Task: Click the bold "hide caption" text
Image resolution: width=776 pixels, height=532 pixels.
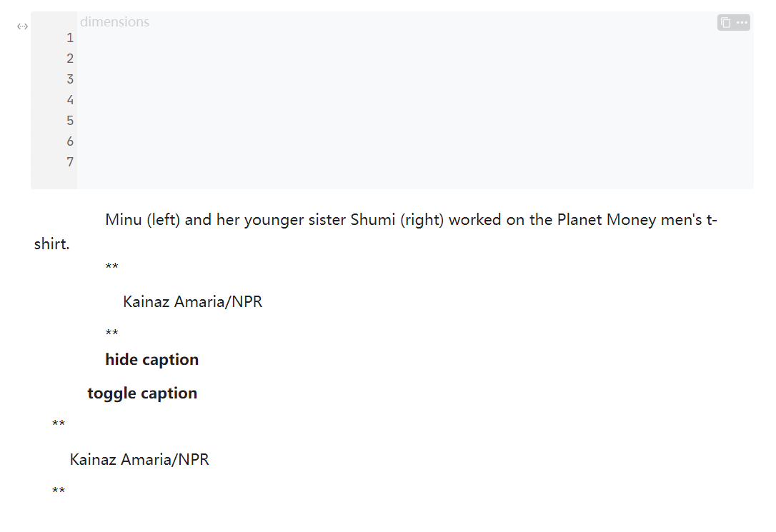Action: tap(151, 360)
